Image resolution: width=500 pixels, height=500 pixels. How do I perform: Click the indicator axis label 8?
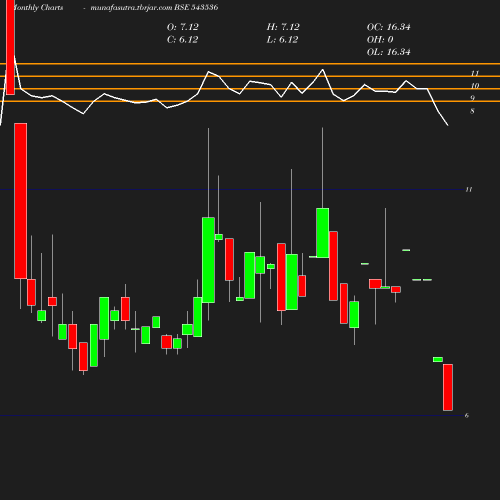(x=472, y=111)
